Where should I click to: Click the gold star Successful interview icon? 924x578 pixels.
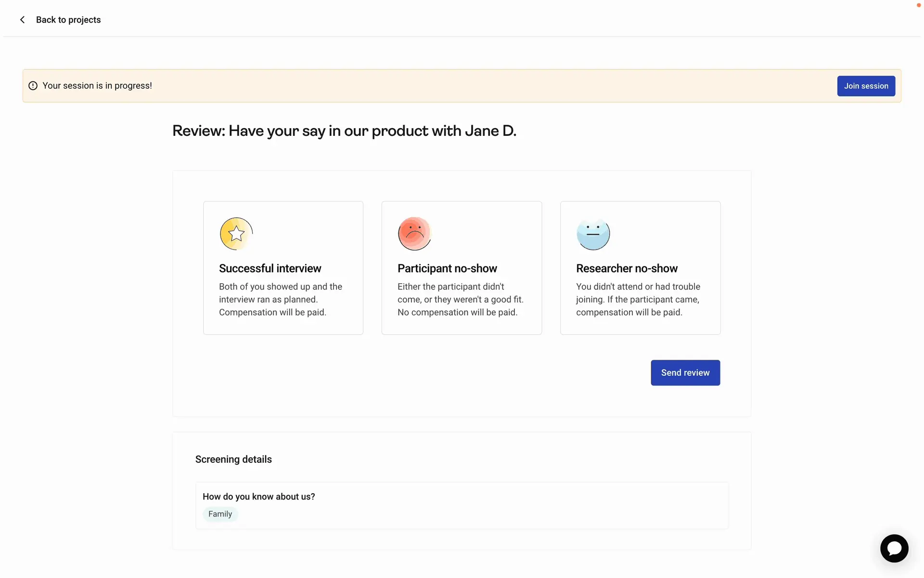[x=236, y=234]
